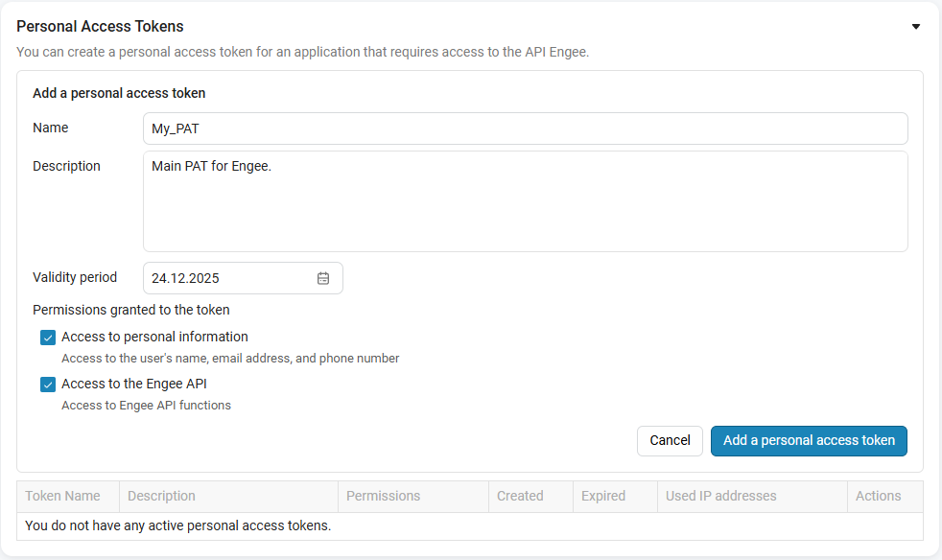
Task: Click the Created column header
Action: tap(520, 496)
